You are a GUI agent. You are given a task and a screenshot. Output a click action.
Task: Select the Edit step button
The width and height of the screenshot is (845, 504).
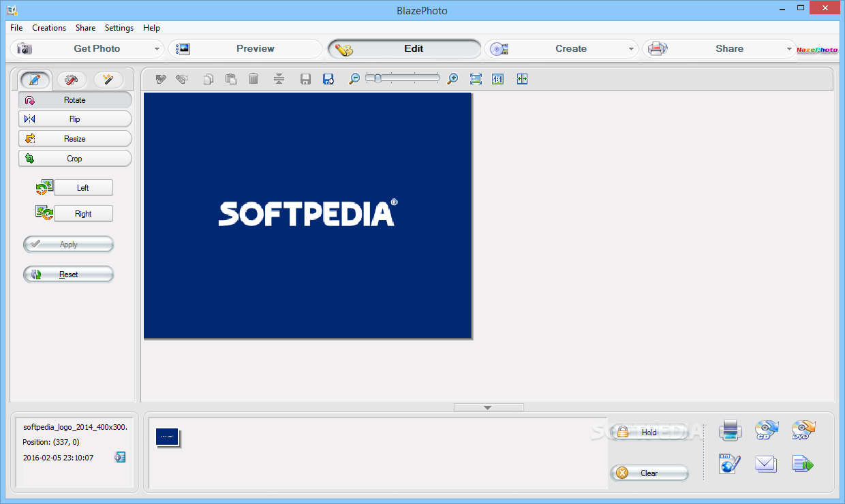click(405, 49)
